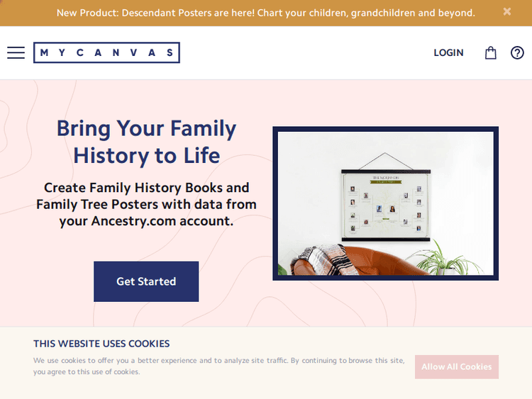Click the Create Family History Books subheading
Image resolution: width=532 pixels, height=399 pixels.
coord(146,204)
